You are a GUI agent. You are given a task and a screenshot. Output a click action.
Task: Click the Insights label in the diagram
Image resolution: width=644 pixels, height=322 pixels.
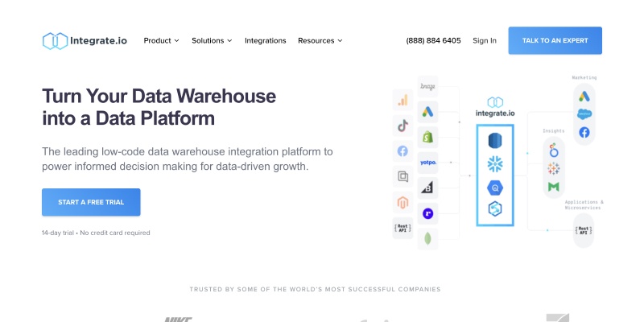point(554,130)
